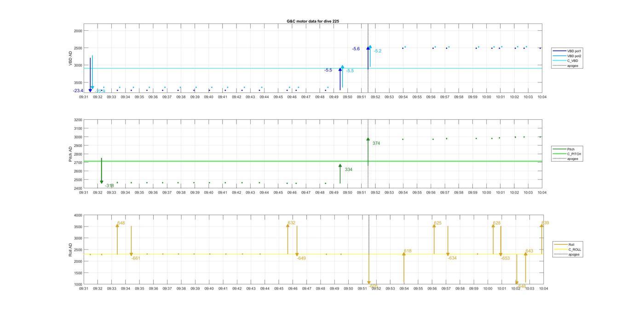Image resolution: width=644 pixels, height=319 pixels.
Task: Click the '3200' tick on Pitch y-axis
Action: pos(78,120)
